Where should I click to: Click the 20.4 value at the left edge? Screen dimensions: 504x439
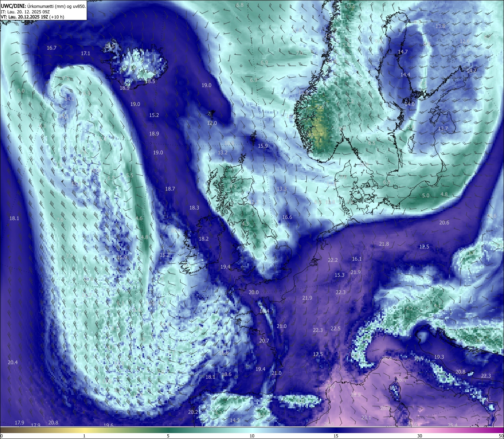coord(13,362)
